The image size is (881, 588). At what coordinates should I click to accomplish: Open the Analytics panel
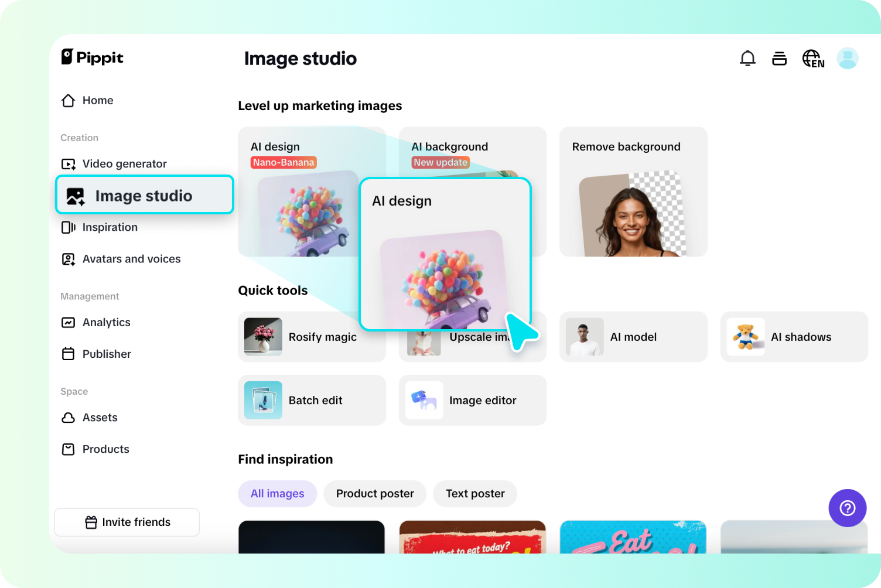pos(107,322)
